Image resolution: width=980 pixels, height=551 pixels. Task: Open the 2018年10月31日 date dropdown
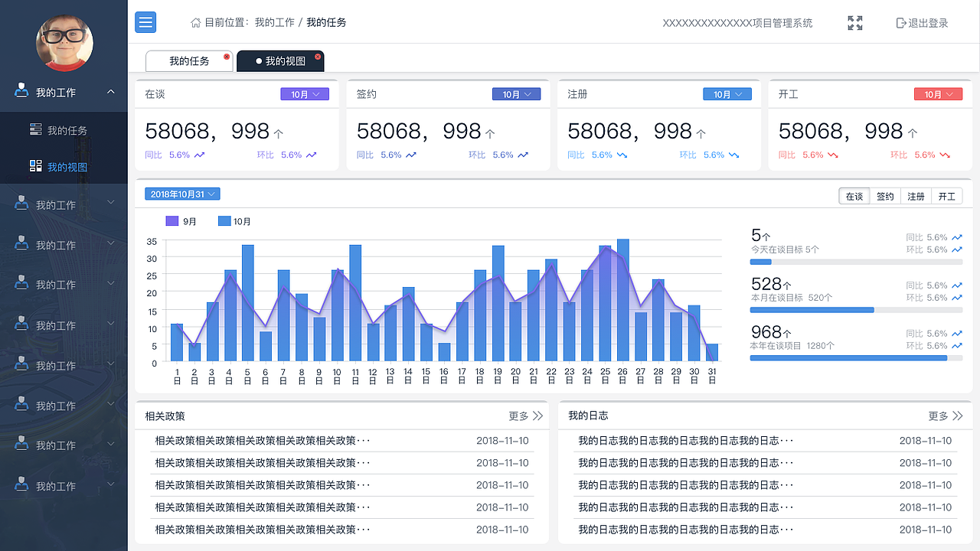point(182,194)
